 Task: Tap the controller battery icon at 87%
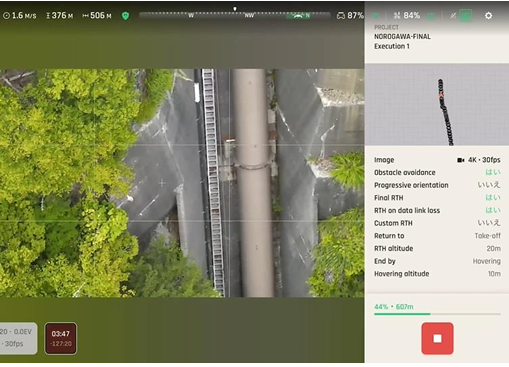pyautogui.click(x=341, y=16)
